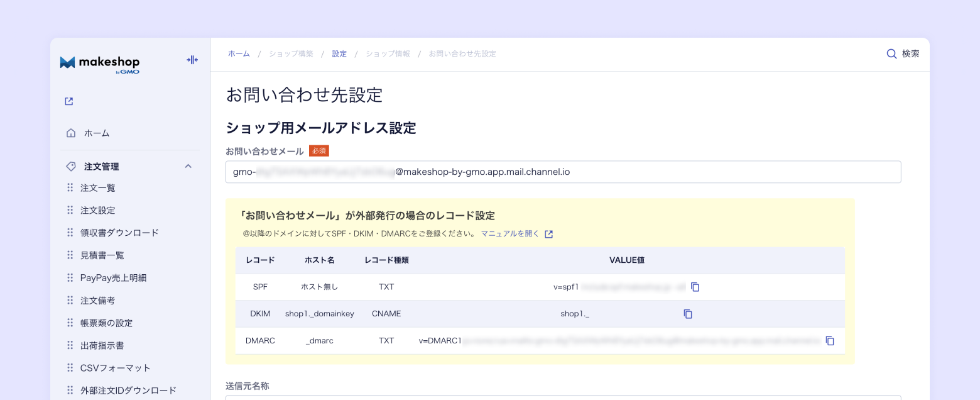
Task: Click the shop1._domainkey host cell
Action: click(319, 313)
